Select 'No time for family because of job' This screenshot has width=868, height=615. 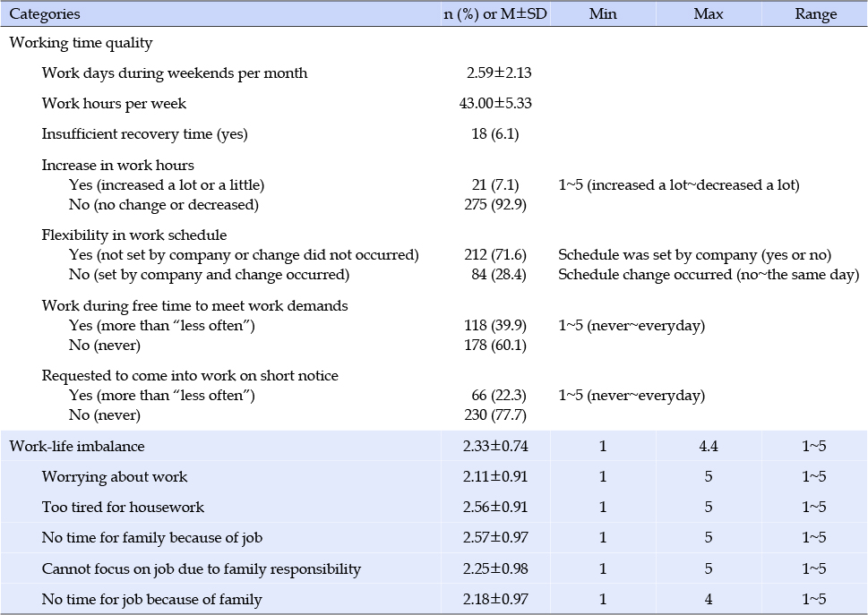pyautogui.click(x=152, y=538)
